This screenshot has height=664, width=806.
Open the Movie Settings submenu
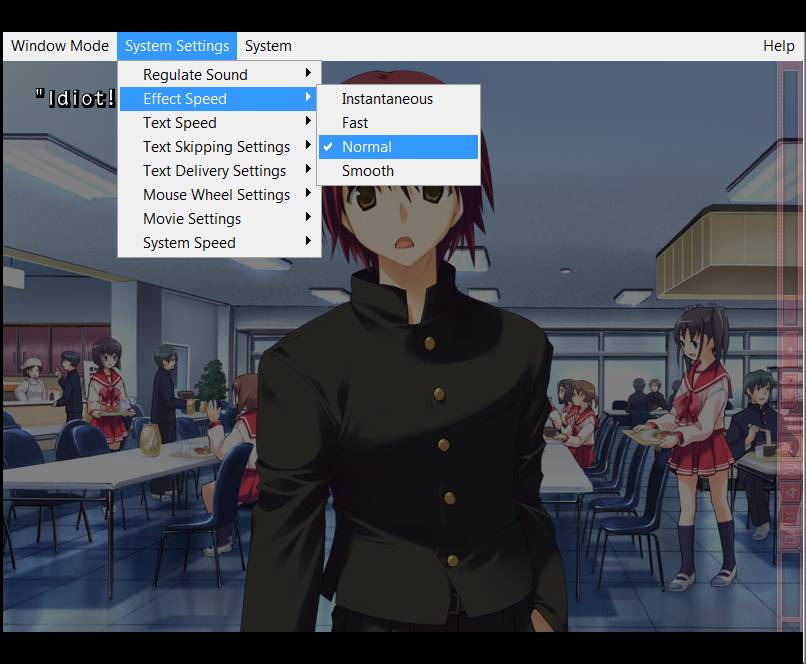point(219,218)
